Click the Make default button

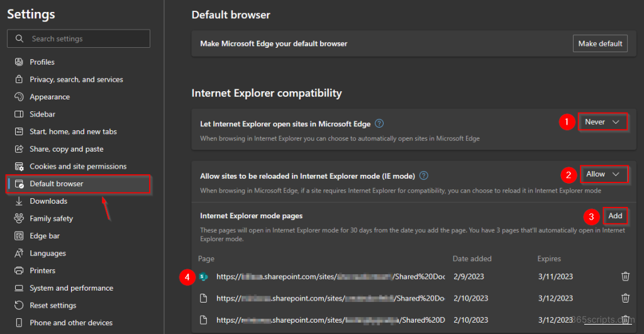click(600, 43)
